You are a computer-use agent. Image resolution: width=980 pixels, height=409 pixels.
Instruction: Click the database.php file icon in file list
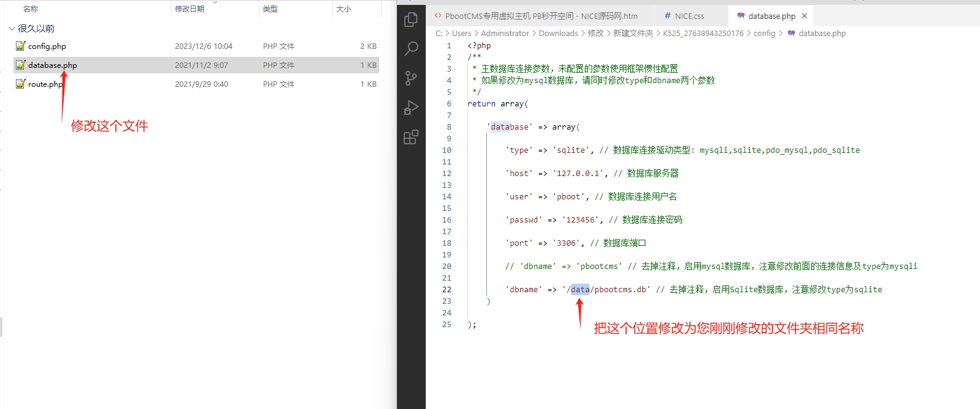tap(21, 65)
